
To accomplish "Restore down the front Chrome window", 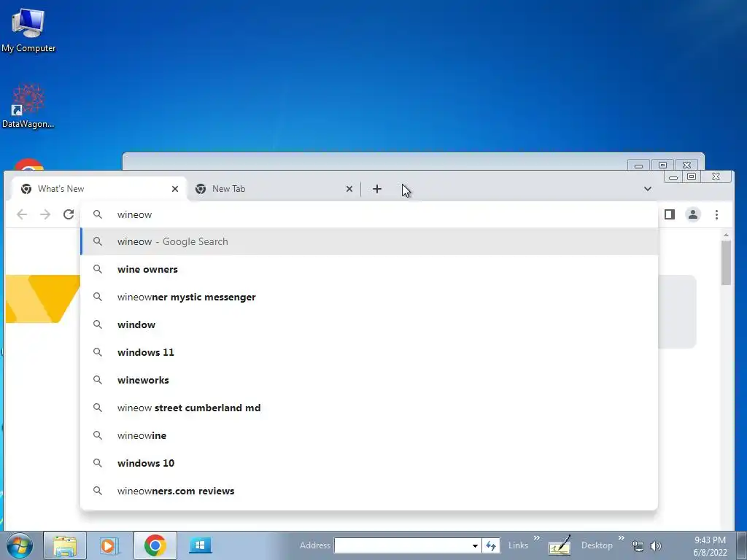I will [x=692, y=176].
